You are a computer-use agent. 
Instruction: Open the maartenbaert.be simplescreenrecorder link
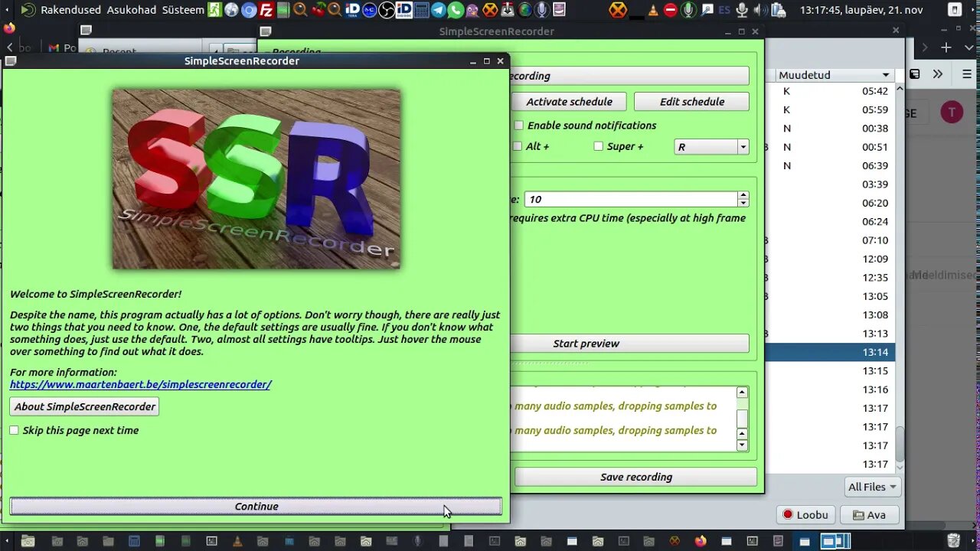(x=140, y=384)
